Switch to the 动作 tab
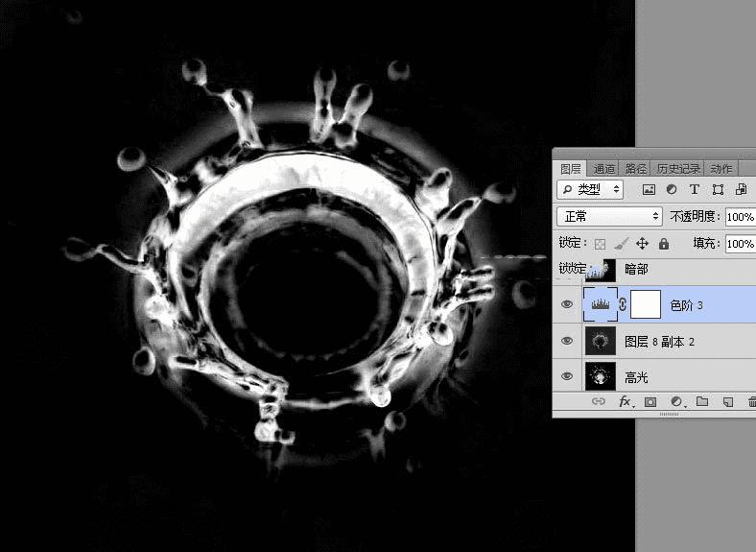The image size is (756, 552). (x=721, y=169)
